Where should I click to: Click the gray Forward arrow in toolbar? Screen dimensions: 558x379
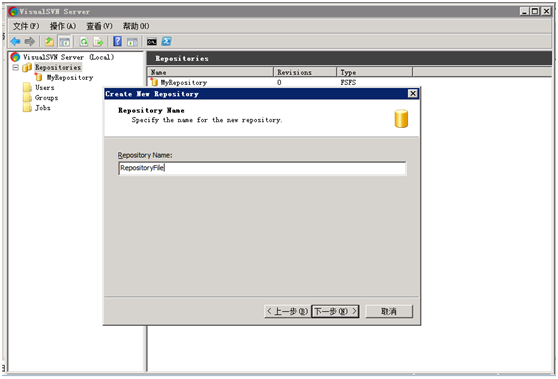[x=30, y=42]
